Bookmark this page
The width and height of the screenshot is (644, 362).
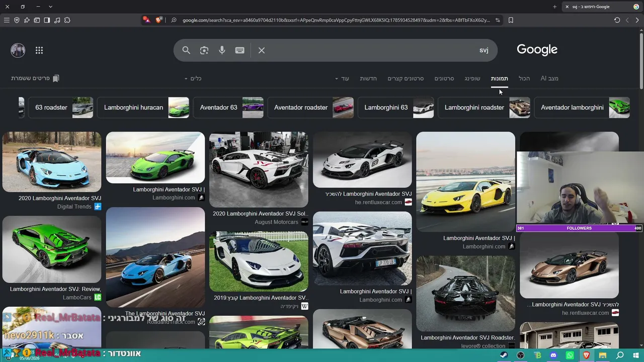(511, 20)
